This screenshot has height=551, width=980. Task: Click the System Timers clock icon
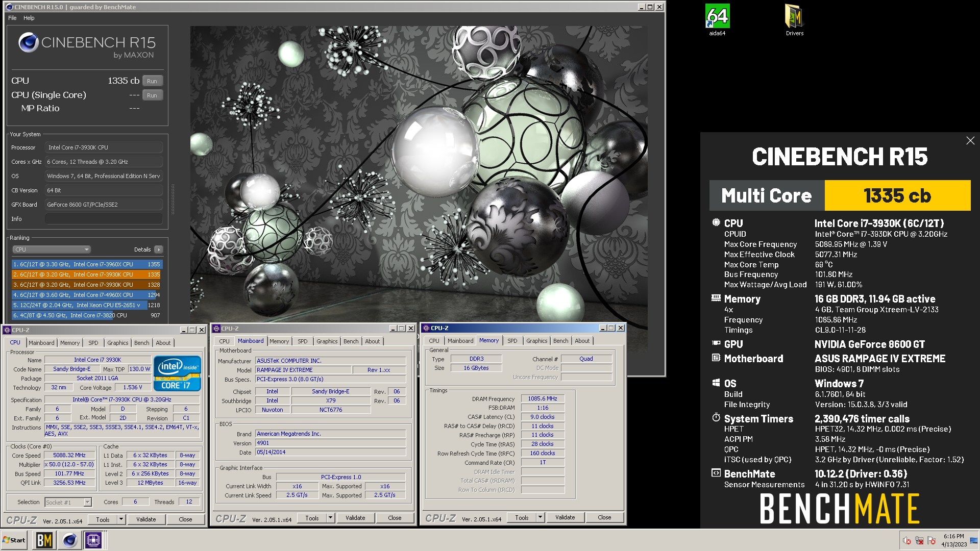tap(716, 418)
